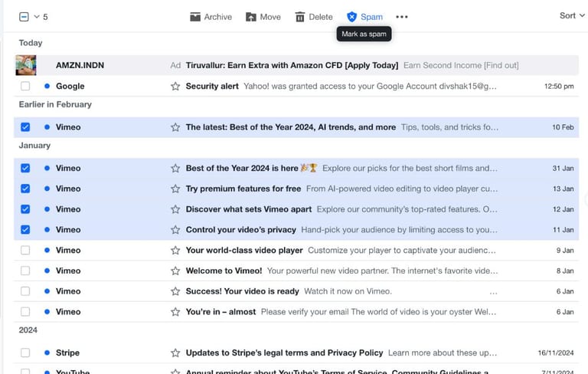The image size is (588, 374).
Task: Click the Move folder icon
Action: 251,17
